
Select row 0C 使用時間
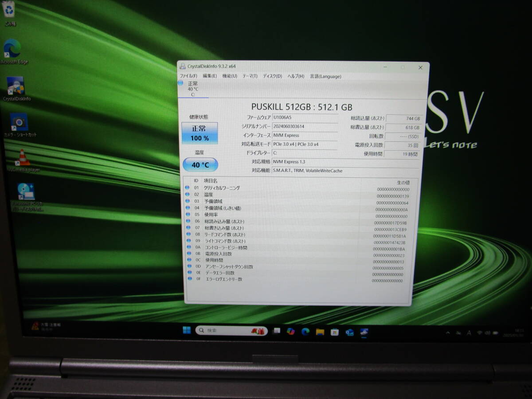click(300, 260)
